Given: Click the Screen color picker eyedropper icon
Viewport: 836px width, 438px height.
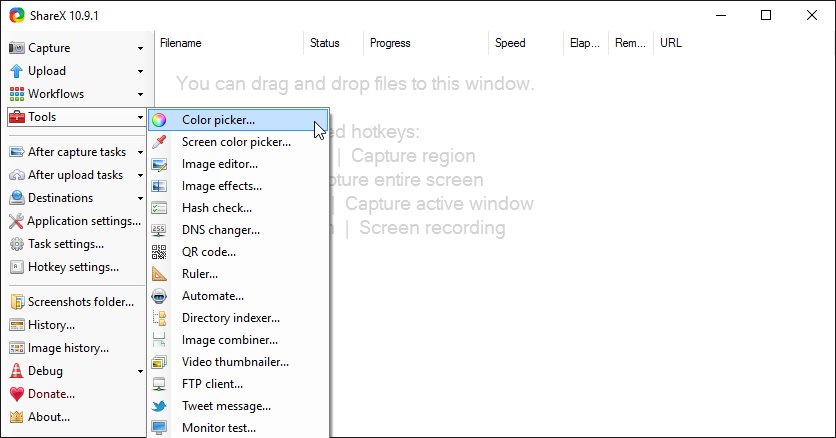Looking at the screenshot, I should point(159,142).
